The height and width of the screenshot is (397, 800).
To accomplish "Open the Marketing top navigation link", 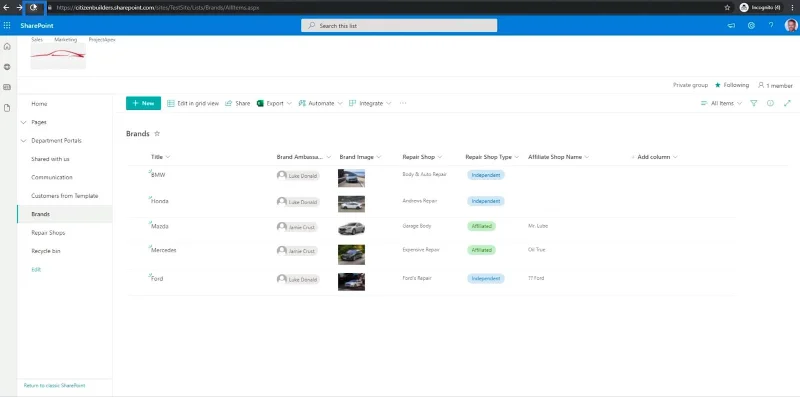I will (x=65, y=39).
